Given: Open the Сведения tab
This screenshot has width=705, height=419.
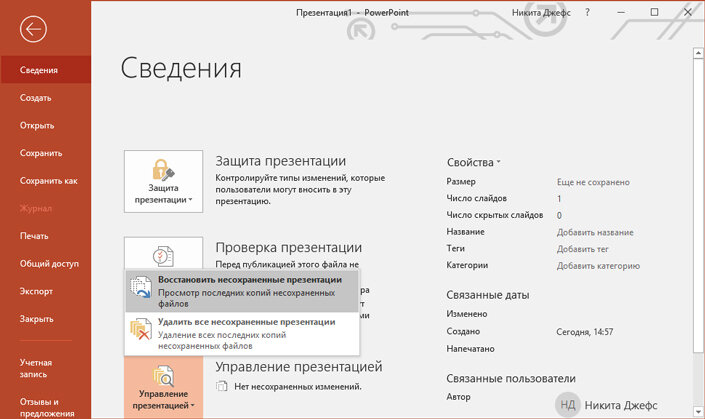Looking at the screenshot, I should click(x=45, y=70).
